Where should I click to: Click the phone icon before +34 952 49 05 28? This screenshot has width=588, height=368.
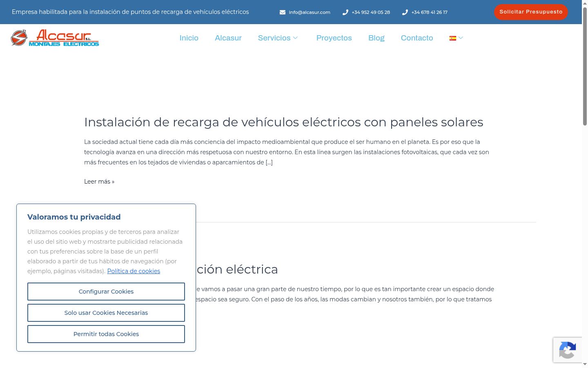tap(345, 12)
